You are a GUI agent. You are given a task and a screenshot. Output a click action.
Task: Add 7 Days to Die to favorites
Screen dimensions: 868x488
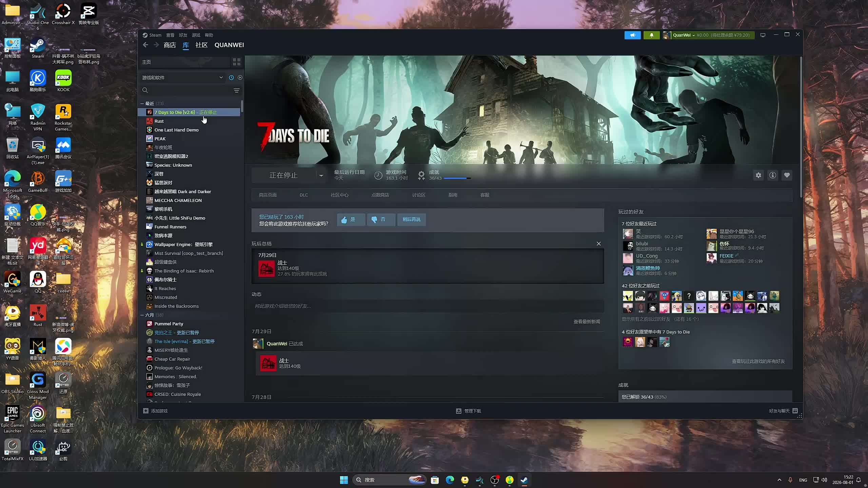click(x=787, y=175)
